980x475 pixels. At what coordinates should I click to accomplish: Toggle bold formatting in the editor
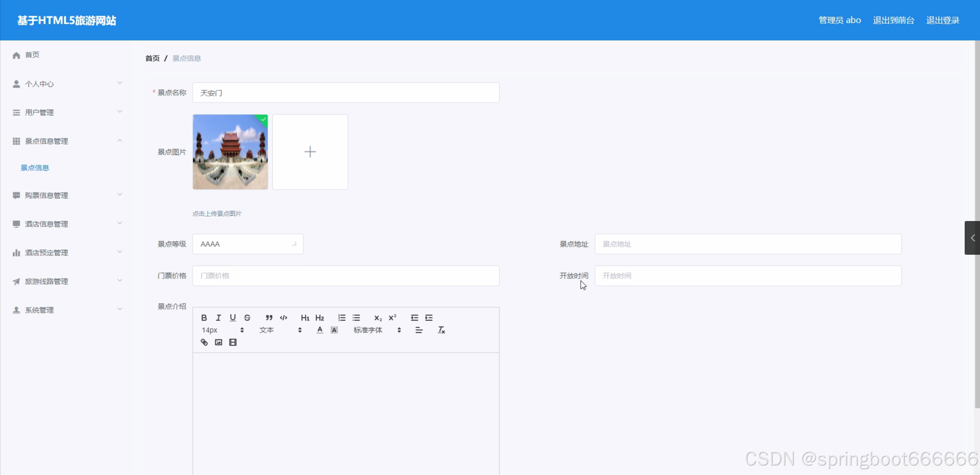pos(204,318)
